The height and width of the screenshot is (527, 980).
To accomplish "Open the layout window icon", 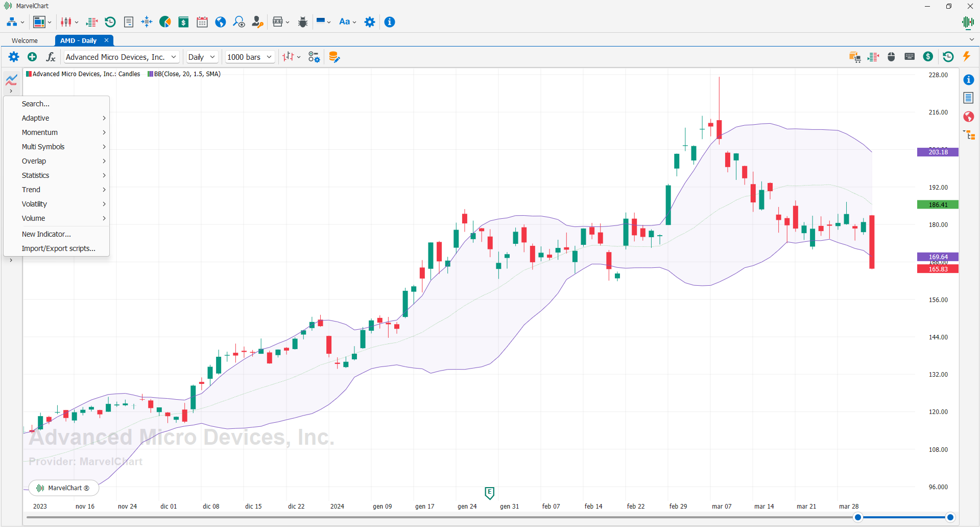I will (x=39, y=22).
